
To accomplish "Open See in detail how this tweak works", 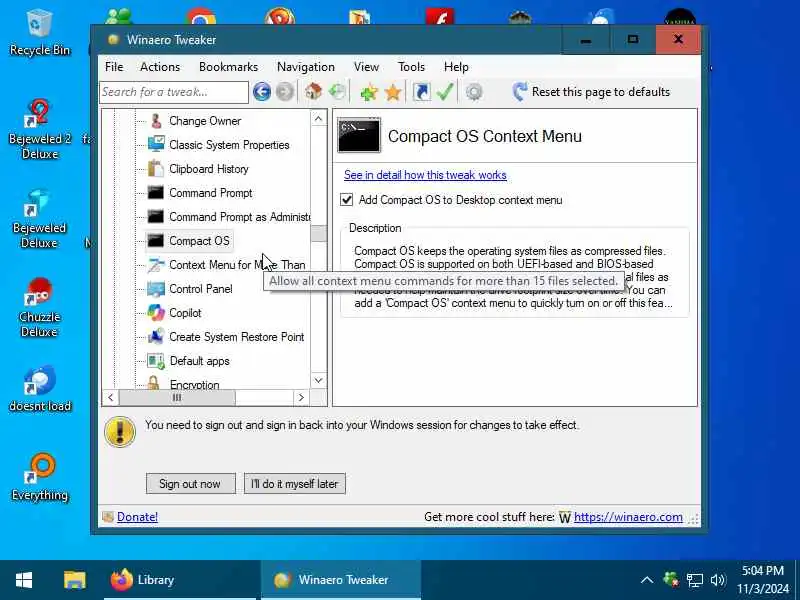I will click(x=425, y=175).
